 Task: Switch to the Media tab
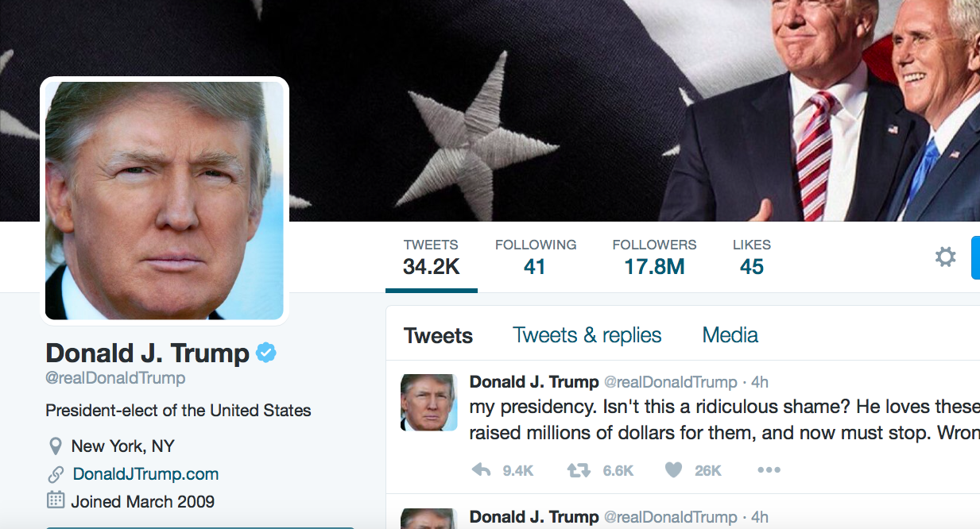click(x=730, y=335)
